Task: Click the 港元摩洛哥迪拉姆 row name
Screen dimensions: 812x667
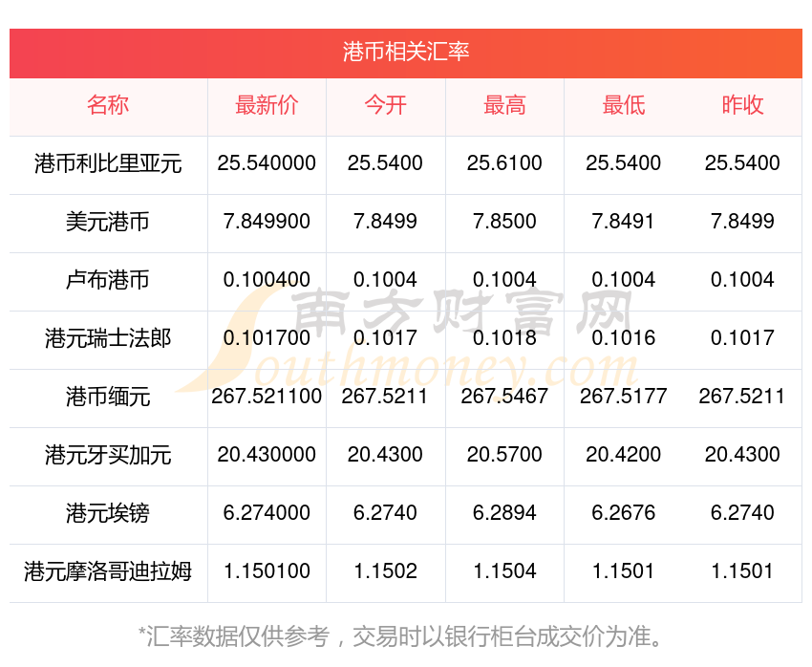Action: [108, 571]
